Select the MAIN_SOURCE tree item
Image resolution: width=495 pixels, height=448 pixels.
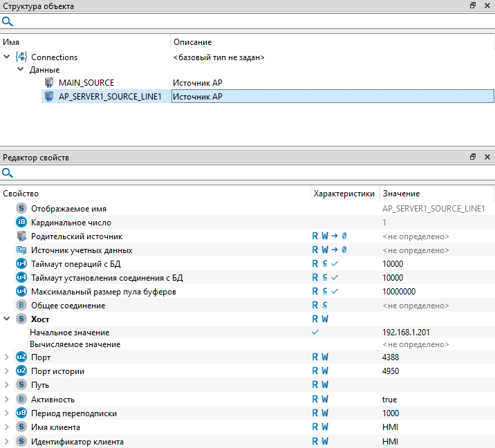point(86,83)
